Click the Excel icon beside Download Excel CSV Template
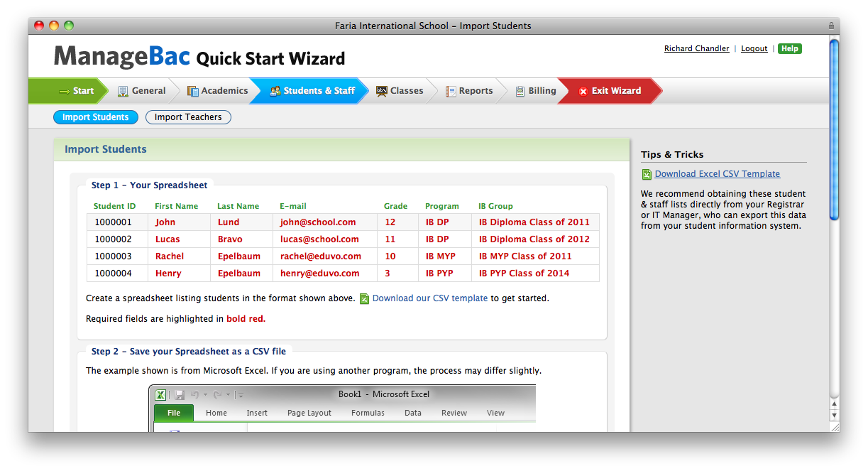The image size is (868, 471). click(647, 174)
